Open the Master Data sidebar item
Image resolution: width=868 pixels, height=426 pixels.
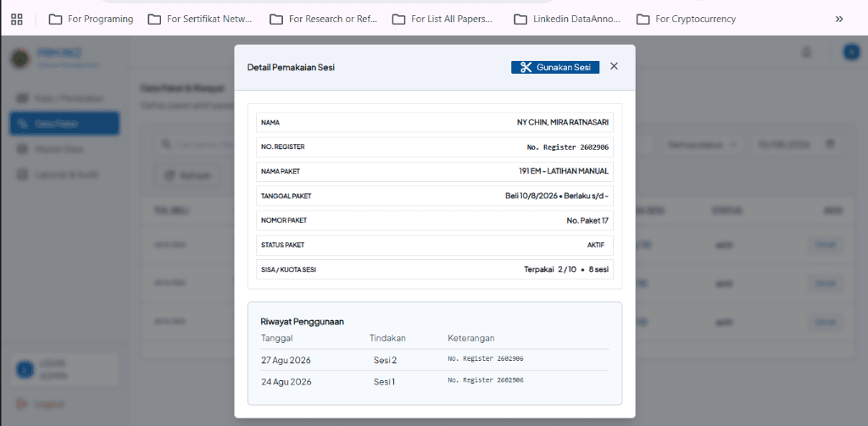pyautogui.click(x=64, y=149)
